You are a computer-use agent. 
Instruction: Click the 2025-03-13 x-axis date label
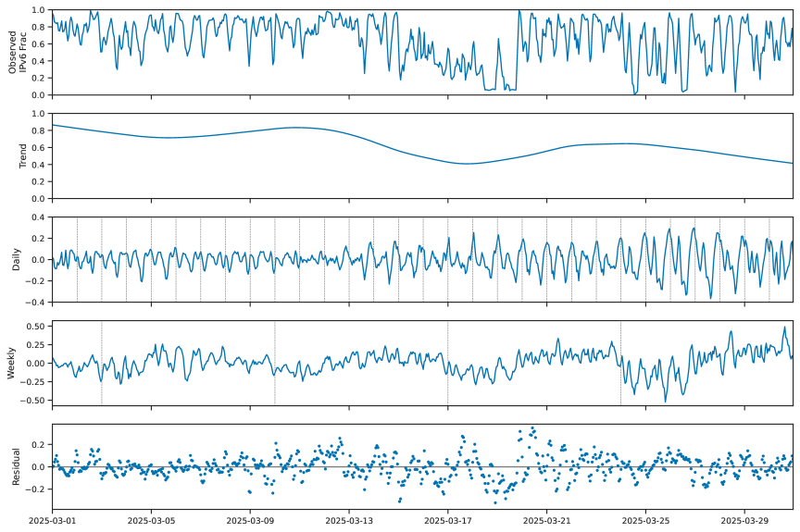pyautogui.click(x=349, y=521)
